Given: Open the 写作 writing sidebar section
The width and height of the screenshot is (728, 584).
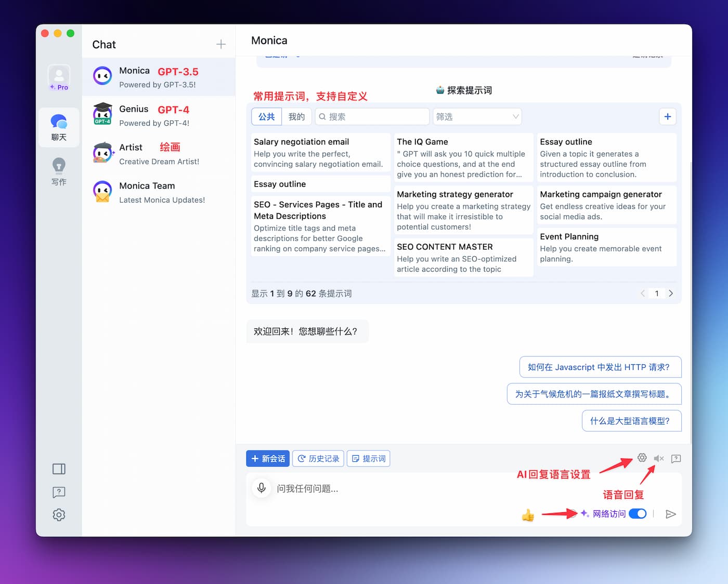Looking at the screenshot, I should tap(59, 172).
